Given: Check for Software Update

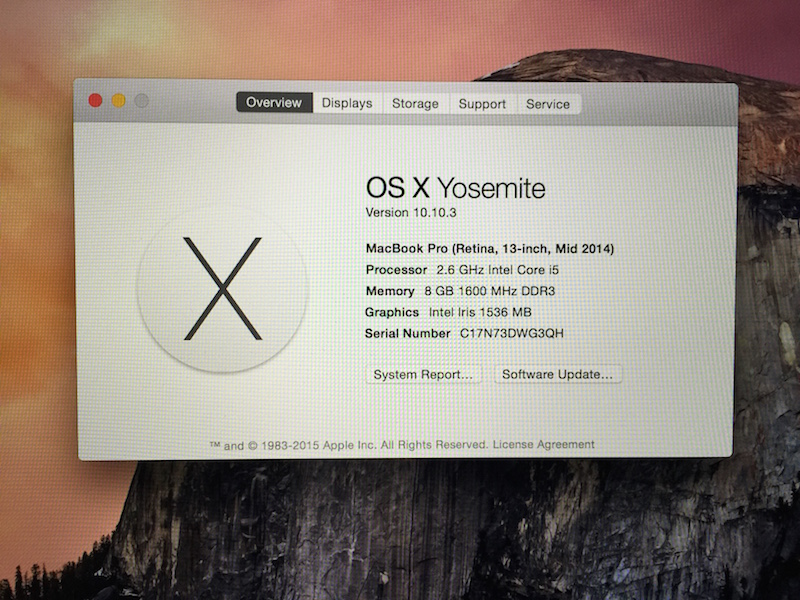Looking at the screenshot, I should point(557,374).
